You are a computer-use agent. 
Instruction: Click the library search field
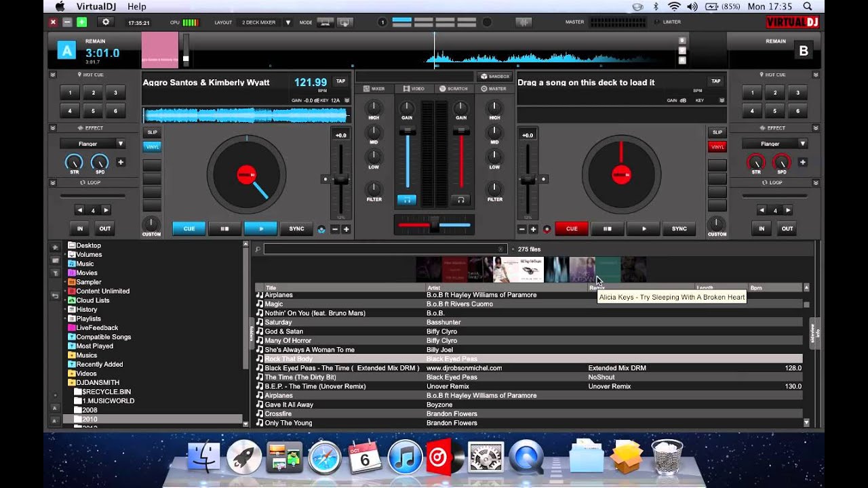[x=385, y=249]
